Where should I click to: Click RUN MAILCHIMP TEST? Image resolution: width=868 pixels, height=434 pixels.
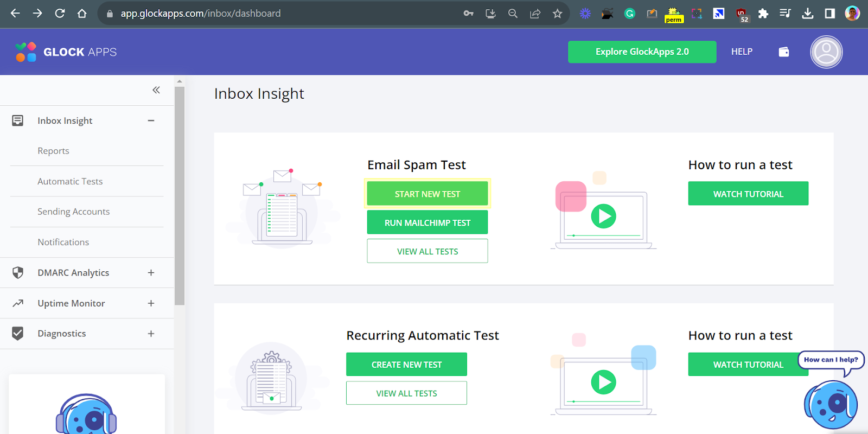(427, 222)
